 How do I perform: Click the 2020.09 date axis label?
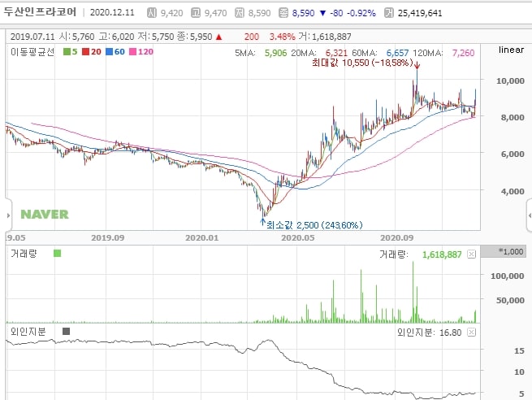click(396, 237)
